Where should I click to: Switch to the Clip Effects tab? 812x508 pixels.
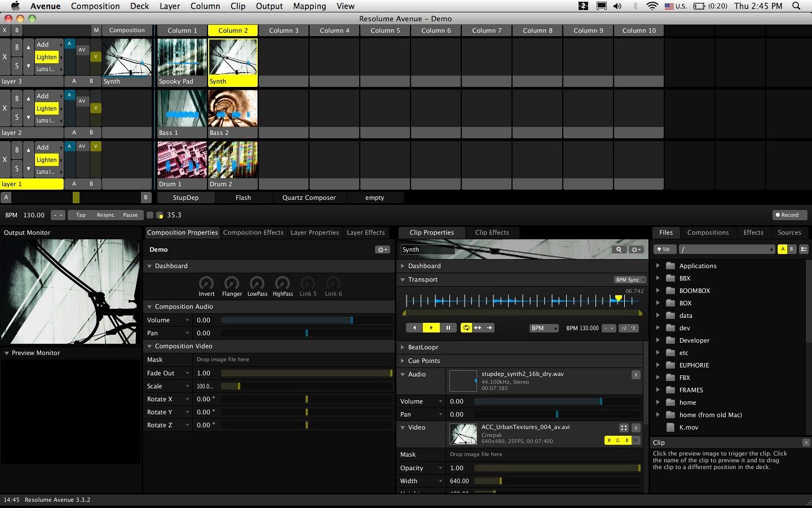[x=492, y=233]
